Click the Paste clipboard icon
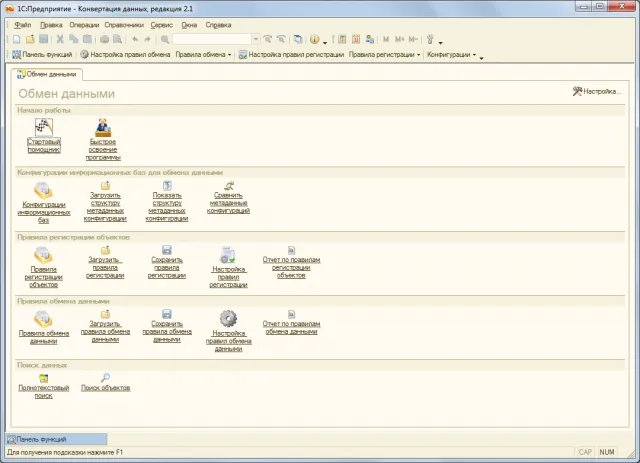 tap(87, 39)
